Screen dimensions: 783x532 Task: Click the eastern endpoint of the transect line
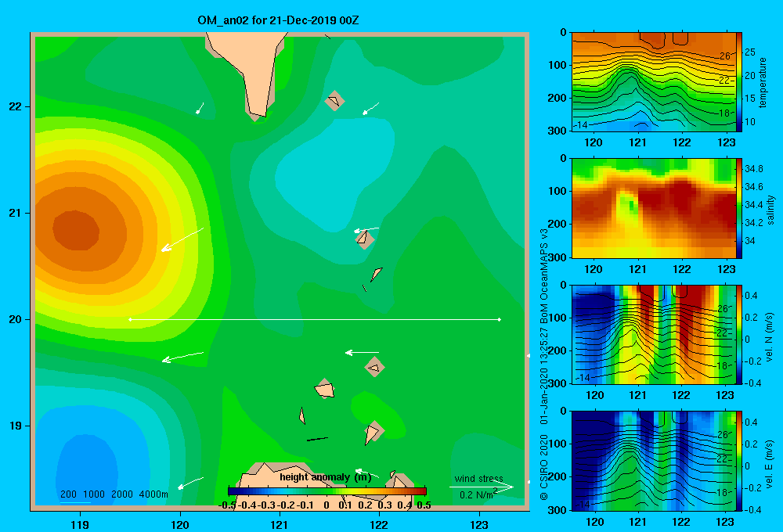click(x=500, y=319)
